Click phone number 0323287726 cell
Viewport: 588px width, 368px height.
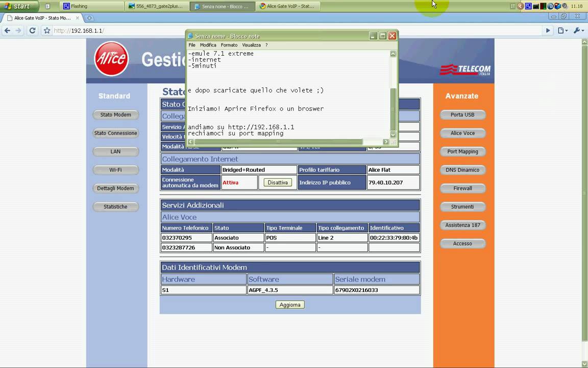(186, 247)
